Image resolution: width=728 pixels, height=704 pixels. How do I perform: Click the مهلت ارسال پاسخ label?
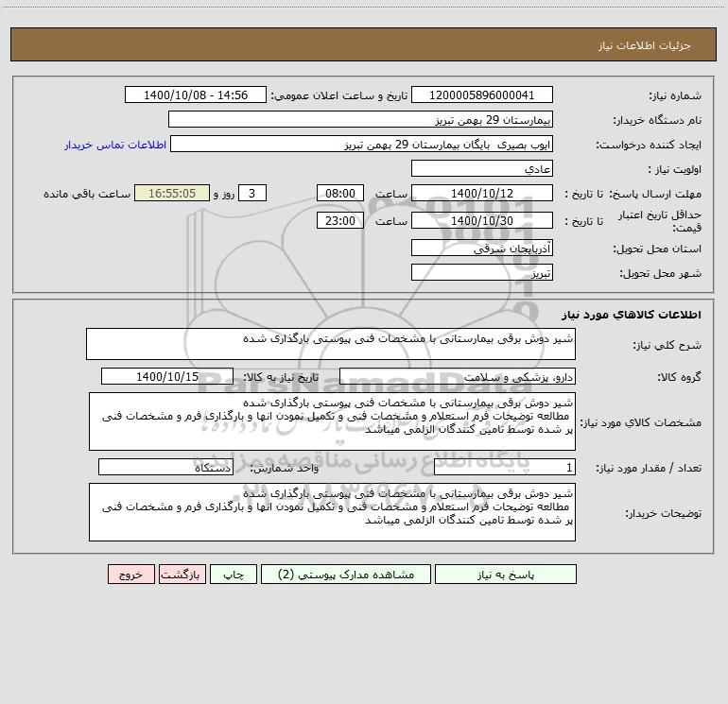(x=655, y=194)
